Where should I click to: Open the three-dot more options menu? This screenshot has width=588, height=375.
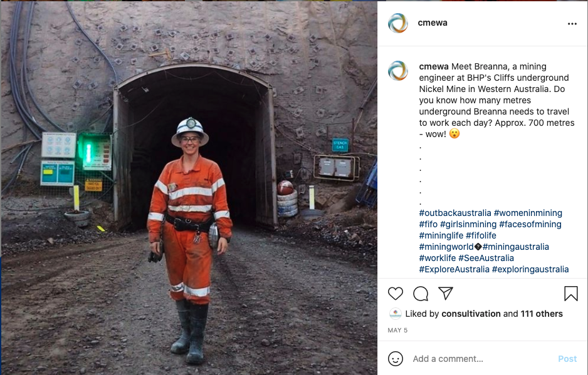click(x=572, y=24)
